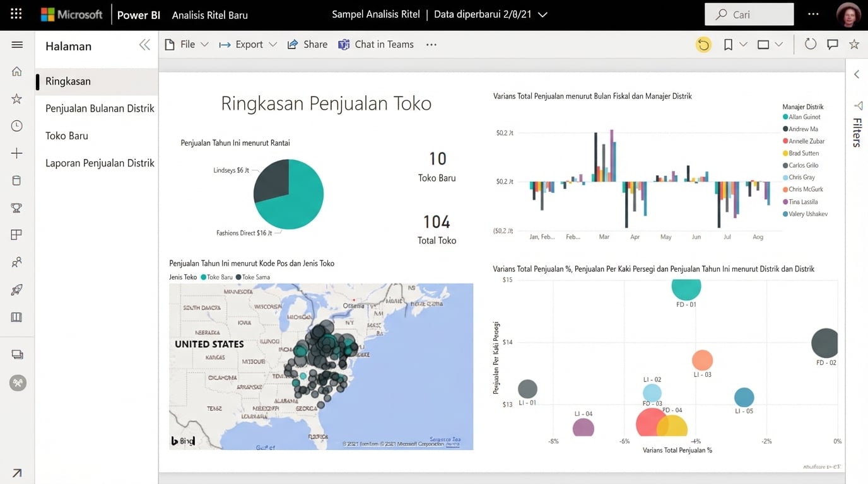Open Favorites via the star sidebar icon
The width and height of the screenshot is (868, 484).
16,98
